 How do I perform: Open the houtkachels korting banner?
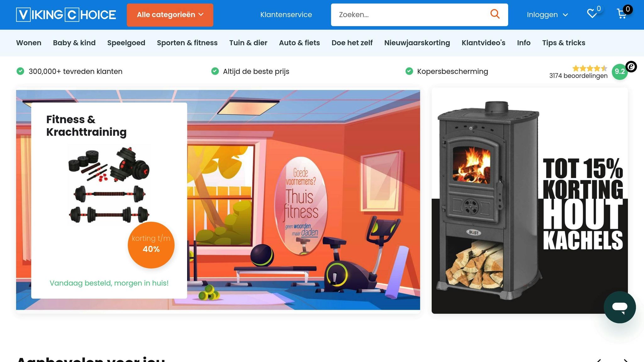pos(530,201)
